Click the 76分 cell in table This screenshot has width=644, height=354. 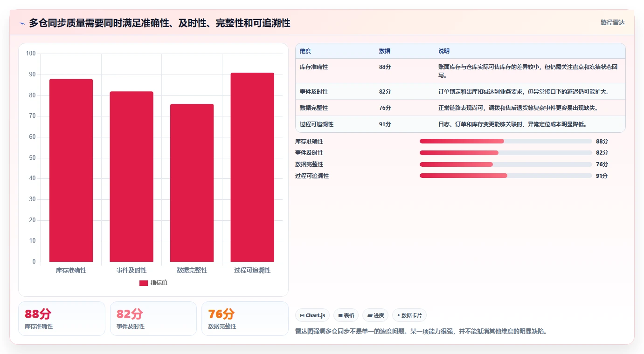click(385, 108)
